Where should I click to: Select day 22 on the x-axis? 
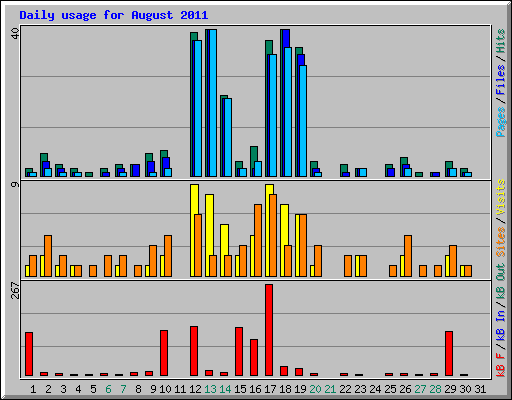[345, 389]
